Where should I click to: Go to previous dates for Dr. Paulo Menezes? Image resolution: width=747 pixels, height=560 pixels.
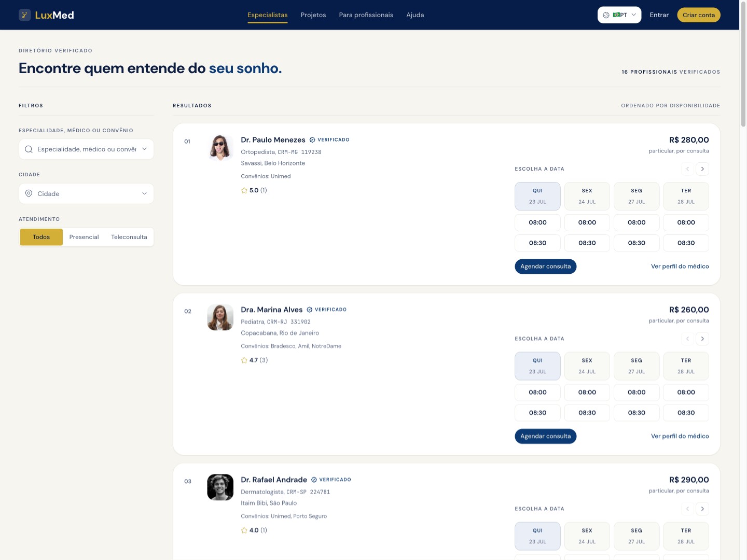click(x=688, y=169)
